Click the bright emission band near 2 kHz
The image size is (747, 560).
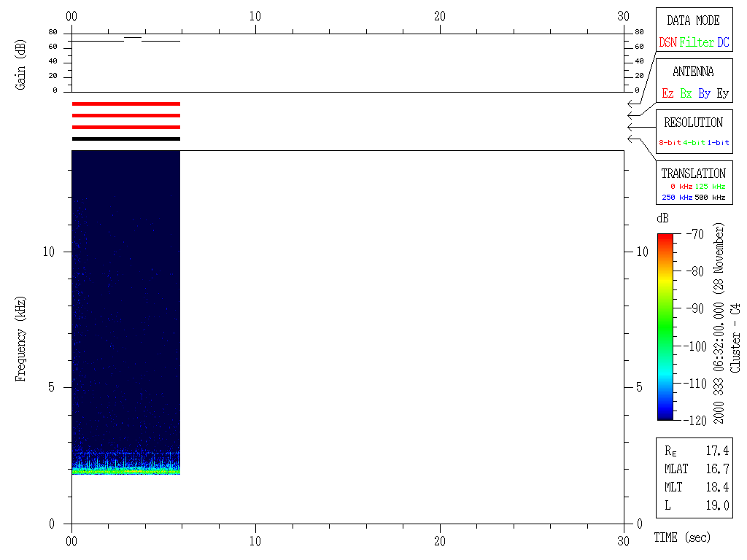125,470
